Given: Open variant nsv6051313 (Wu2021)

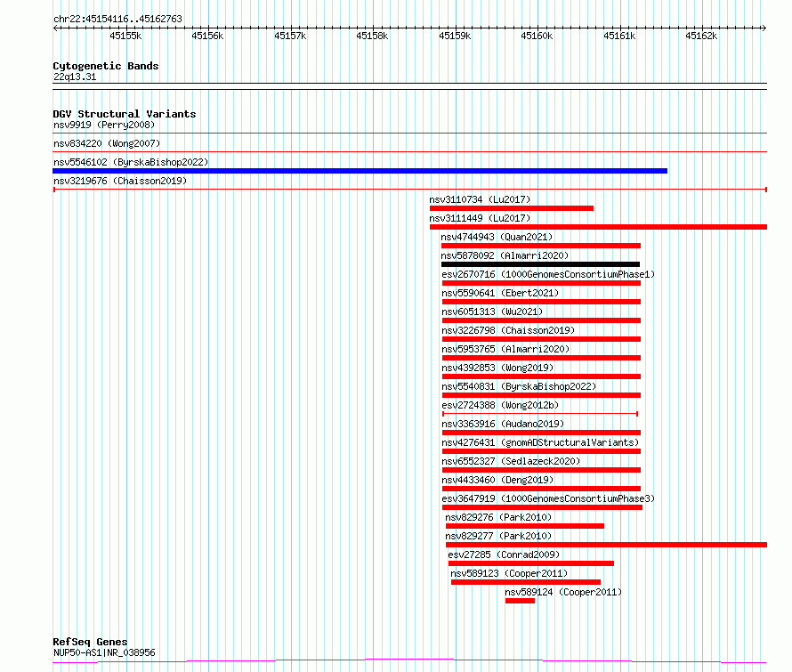Looking at the screenshot, I should click(x=492, y=312).
